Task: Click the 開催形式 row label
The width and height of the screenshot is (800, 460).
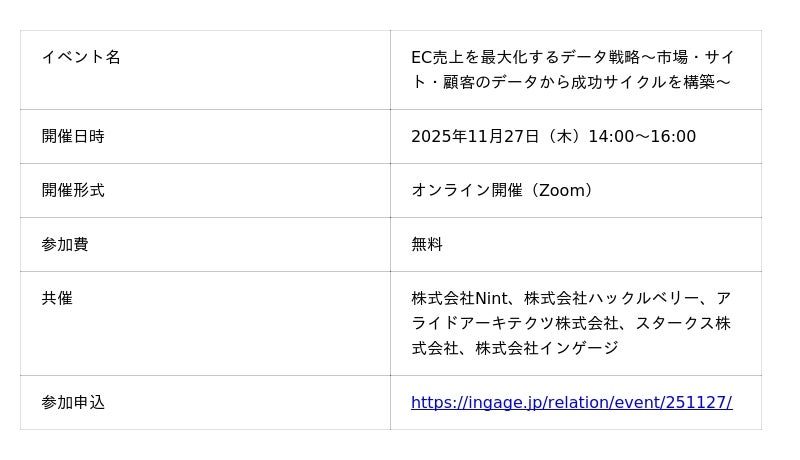Action: (x=73, y=190)
